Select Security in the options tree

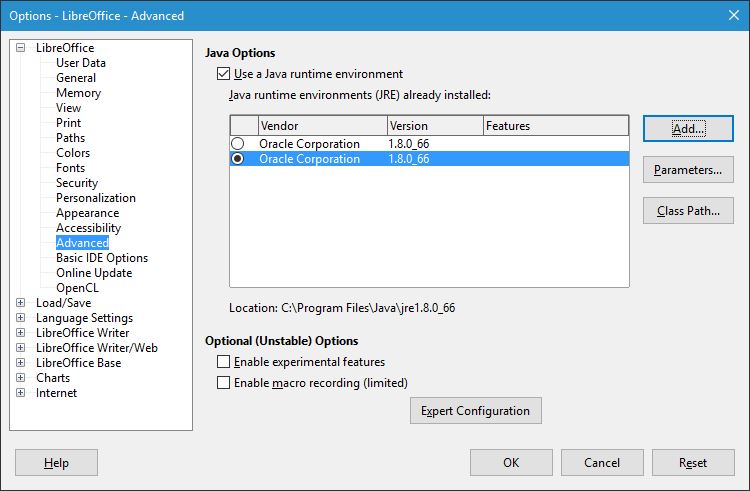click(77, 183)
